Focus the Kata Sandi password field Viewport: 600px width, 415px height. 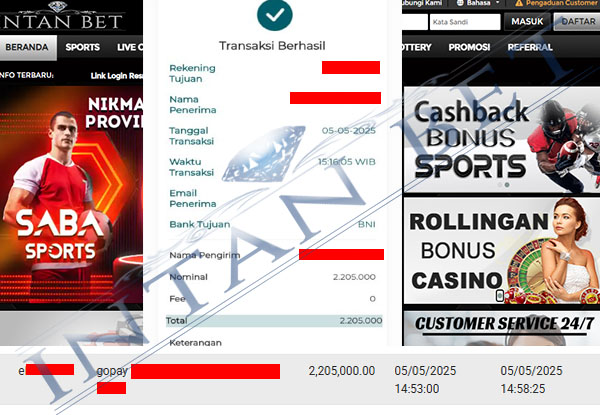point(465,22)
